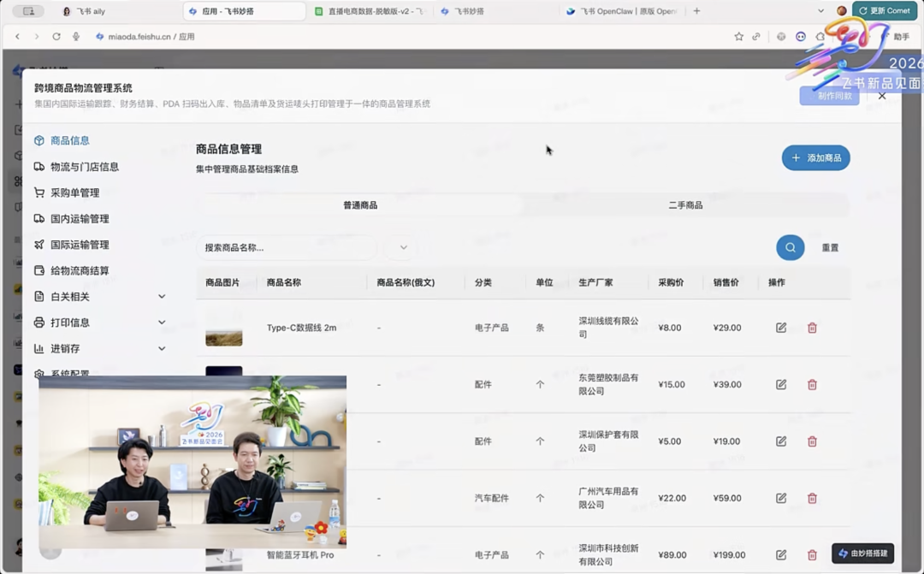Click the 添加商品 button

click(x=815, y=157)
